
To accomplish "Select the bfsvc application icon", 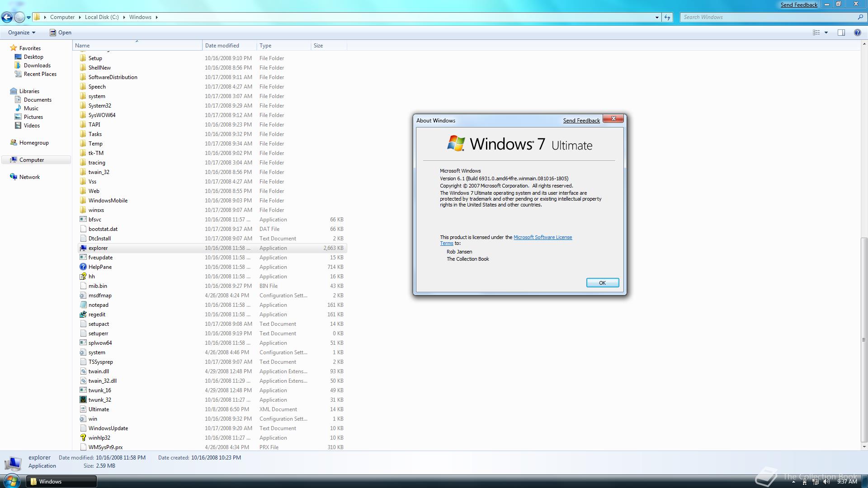I will [x=83, y=220].
